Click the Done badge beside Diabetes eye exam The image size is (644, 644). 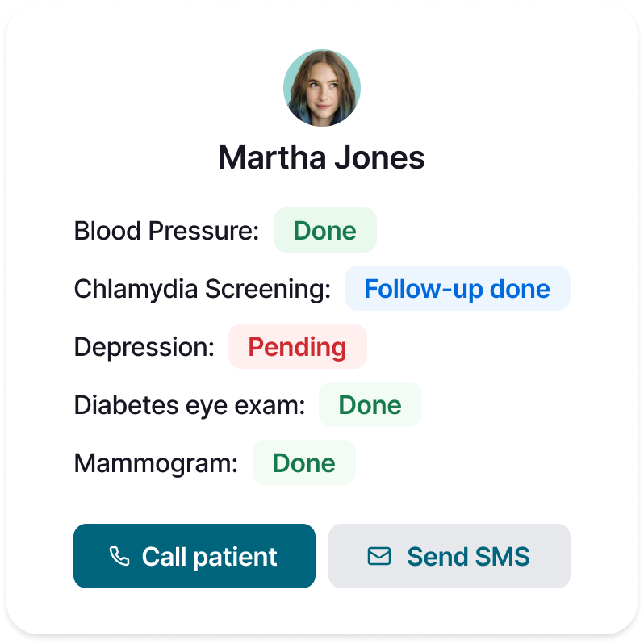tap(370, 405)
